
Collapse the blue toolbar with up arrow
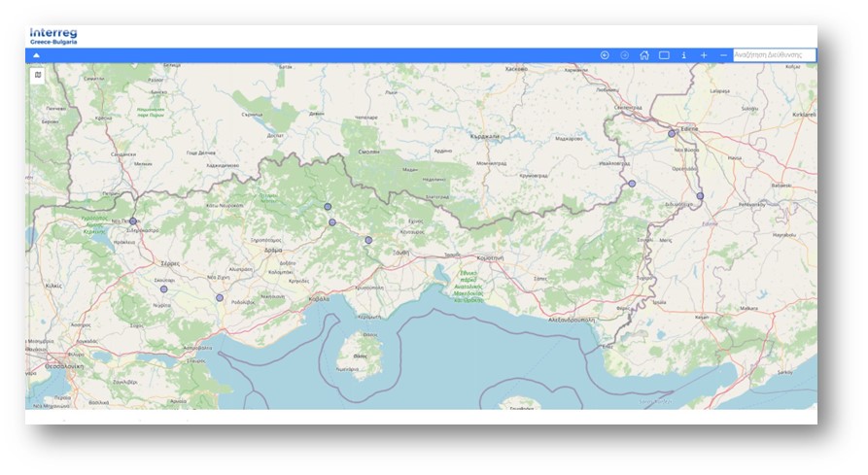(36, 56)
